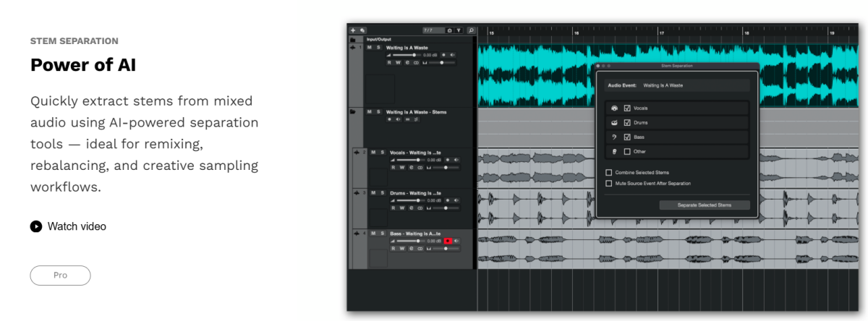The image size is (868, 321).
Task: Click the Read automation R on Waiting Is A Waste track
Action: pyautogui.click(x=389, y=63)
